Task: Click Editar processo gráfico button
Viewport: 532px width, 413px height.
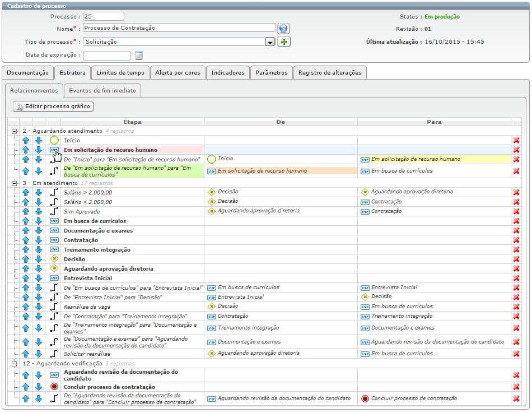Action: coord(53,106)
